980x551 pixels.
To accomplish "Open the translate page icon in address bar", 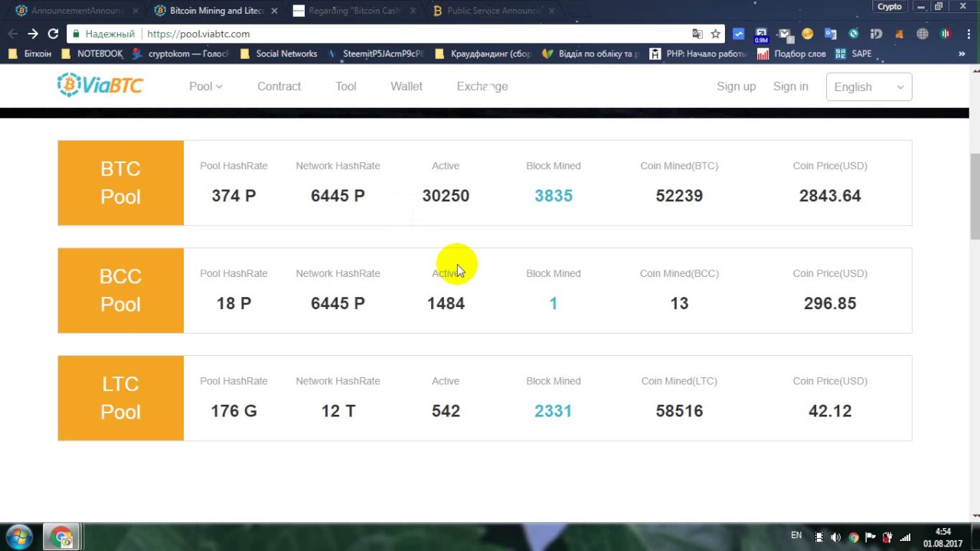I will tap(697, 34).
